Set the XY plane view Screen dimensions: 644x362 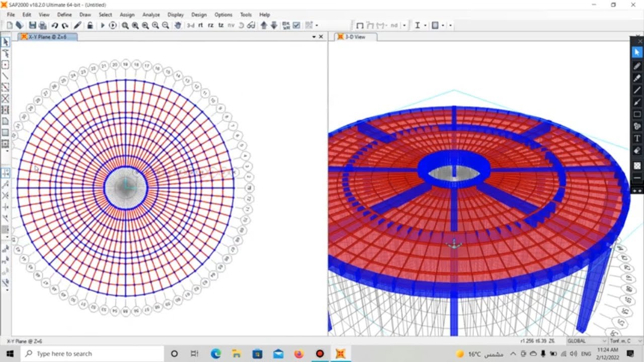pos(201,25)
